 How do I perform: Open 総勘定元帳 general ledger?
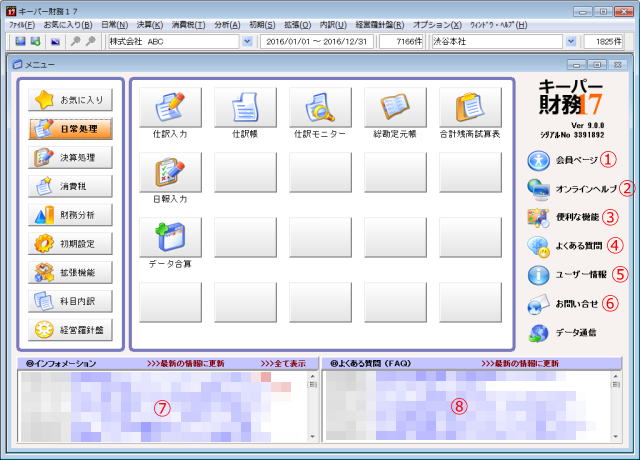[x=395, y=107]
